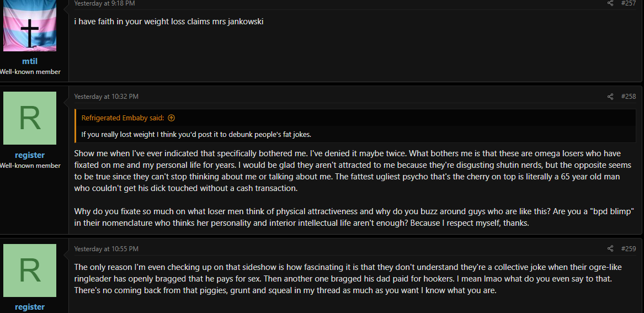Click the mtil post text about mrs jankowski
This screenshot has width=644, height=313.
click(169, 22)
